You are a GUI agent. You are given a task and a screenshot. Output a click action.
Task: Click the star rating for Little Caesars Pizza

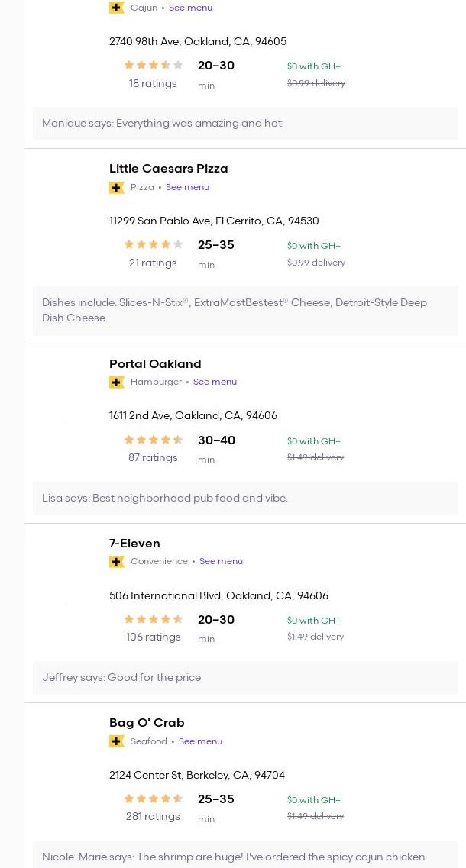pos(153,244)
